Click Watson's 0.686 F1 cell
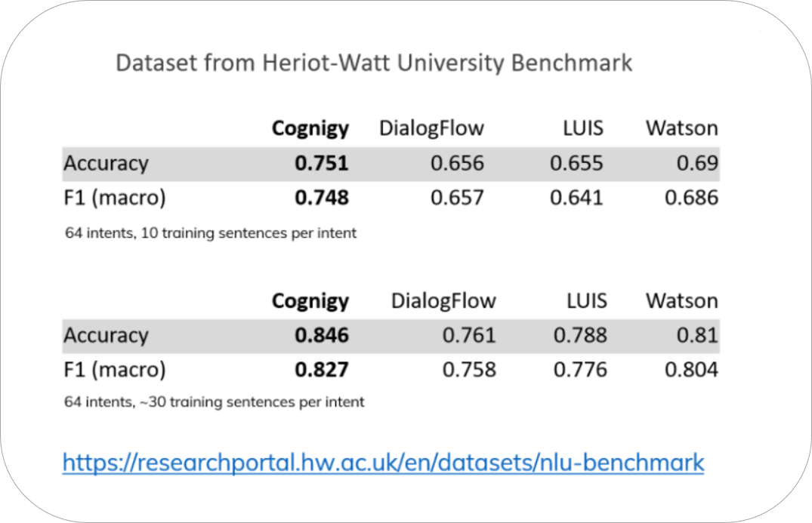 coord(691,198)
